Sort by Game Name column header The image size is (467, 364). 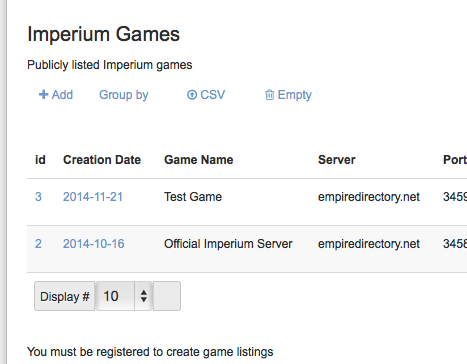tap(199, 160)
